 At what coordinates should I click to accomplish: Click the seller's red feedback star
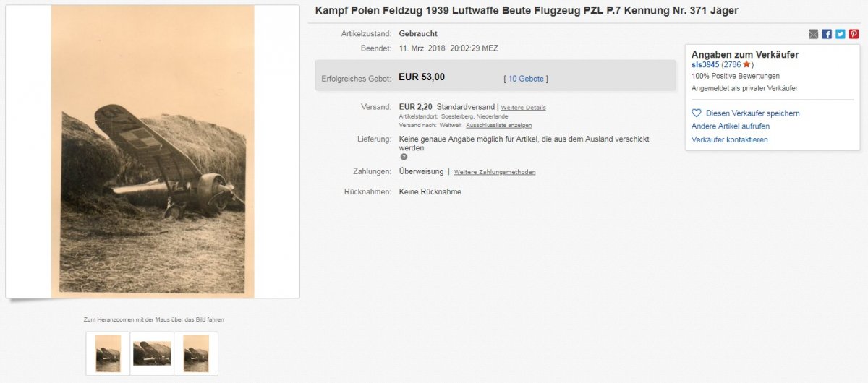(x=746, y=64)
